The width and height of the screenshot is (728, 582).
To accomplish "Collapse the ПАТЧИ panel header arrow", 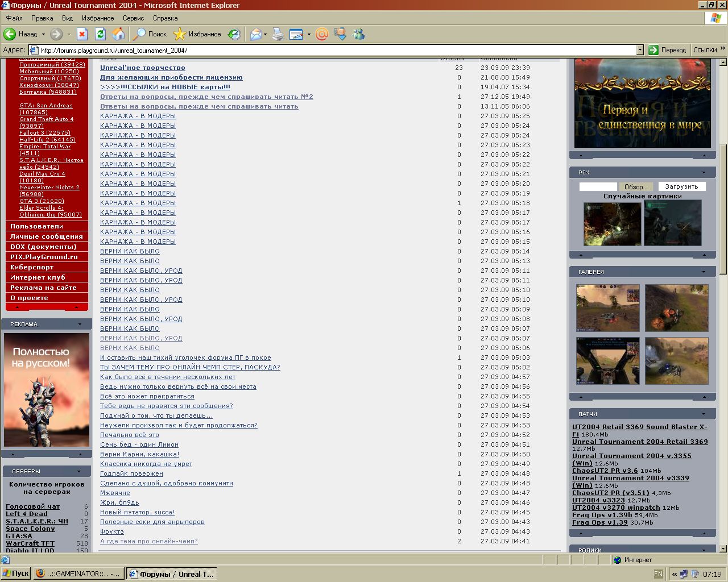I will point(704,414).
